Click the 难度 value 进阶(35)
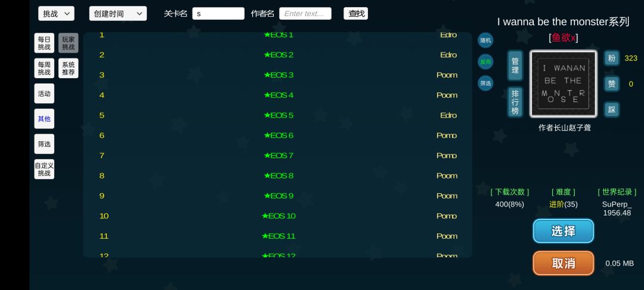Viewport: 644px width, 290px height. point(563,204)
